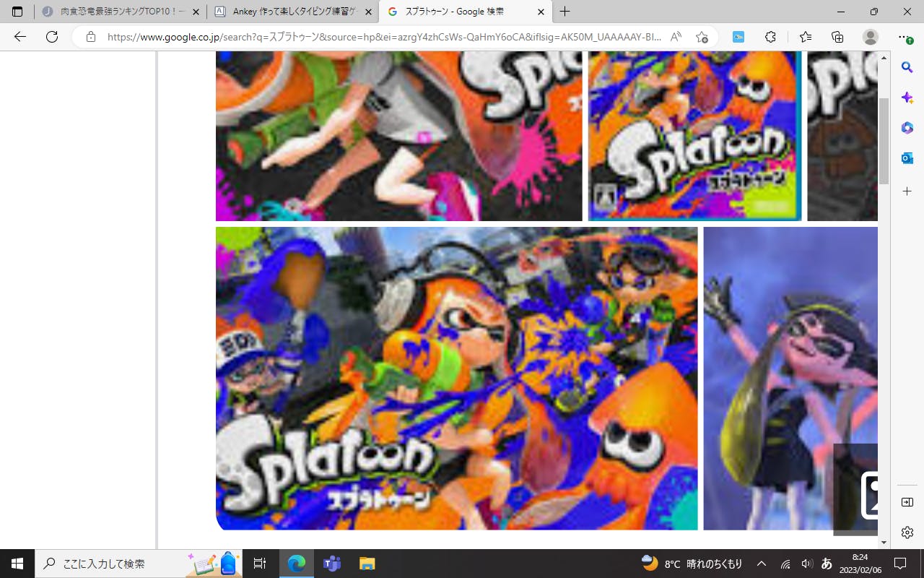
Task: Open the Outlook sidebar icon
Action: (x=907, y=158)
